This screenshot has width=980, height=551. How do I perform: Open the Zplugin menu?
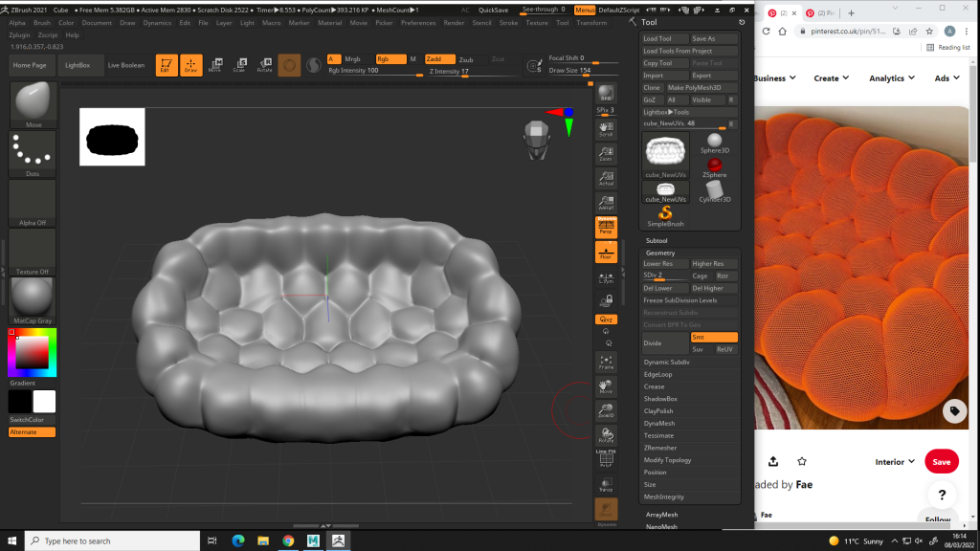click(x=19, y=35)
